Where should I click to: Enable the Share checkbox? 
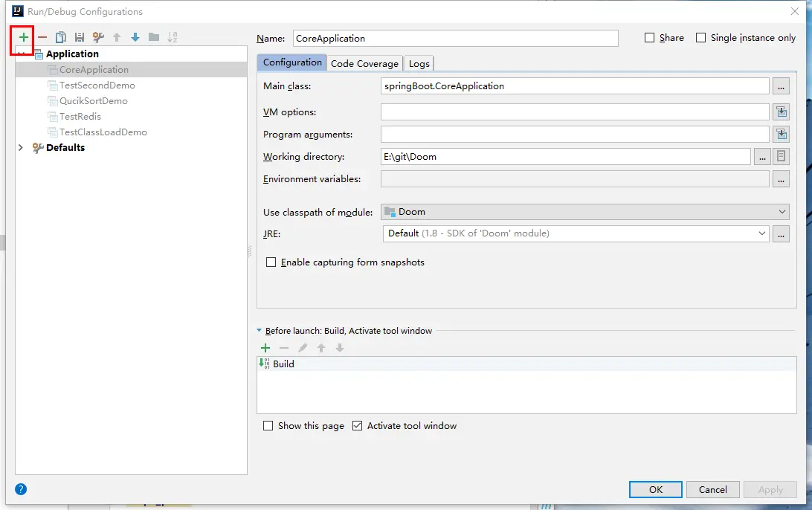tap(649, 38)
